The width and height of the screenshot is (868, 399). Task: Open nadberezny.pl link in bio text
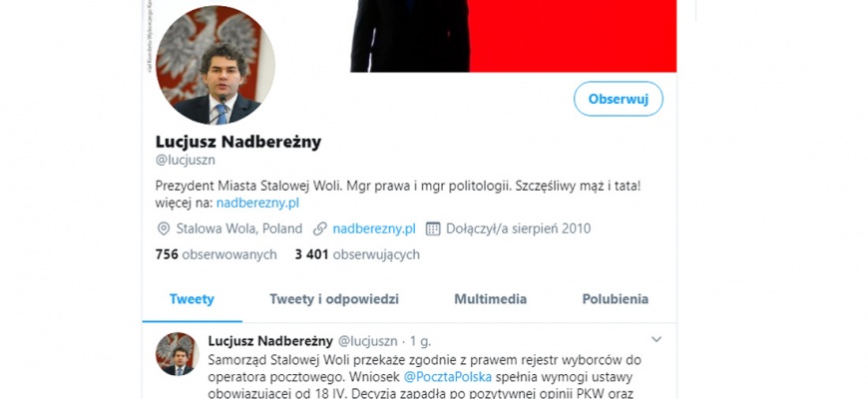pyautogui.click(x=257, y=203)
